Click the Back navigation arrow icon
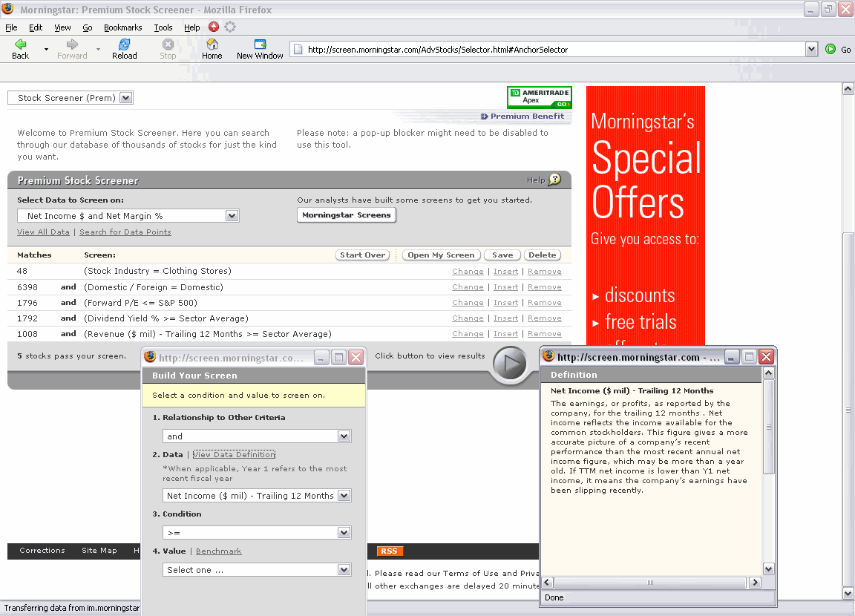Viewport: 855px width, 616px height. (x=20, y=45)
